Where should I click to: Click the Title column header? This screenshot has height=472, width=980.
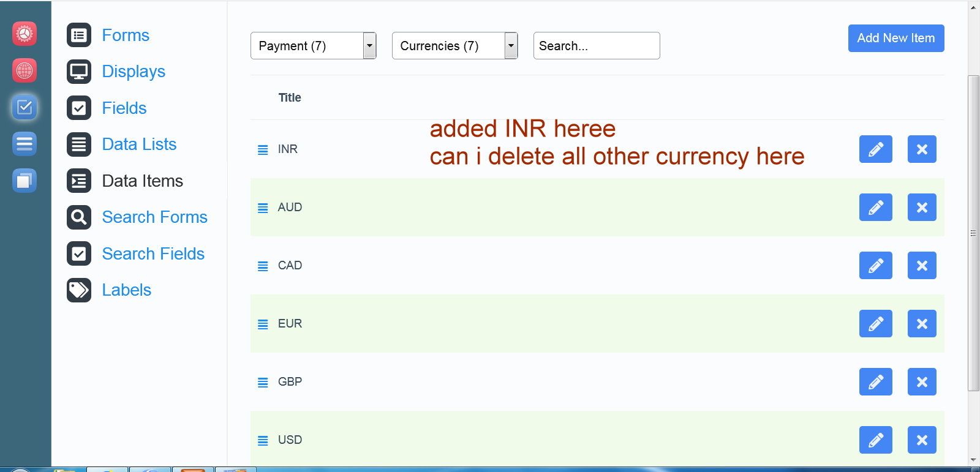(290, 98)
